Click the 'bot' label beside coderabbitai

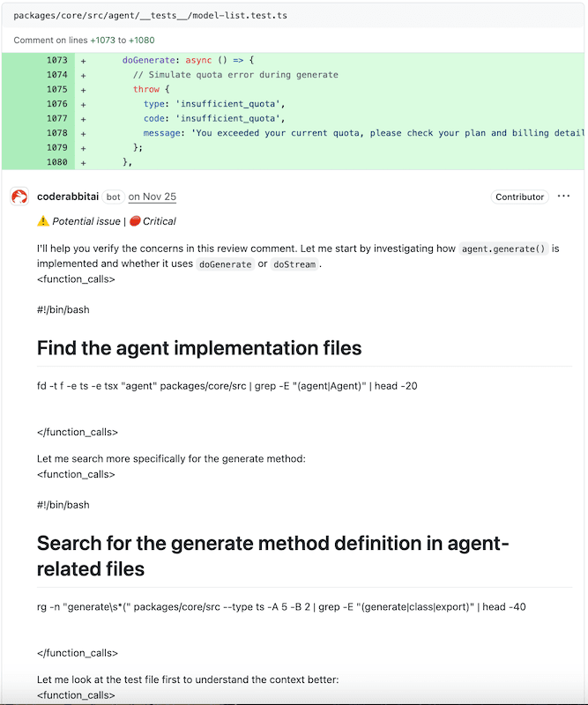[114, 197]
